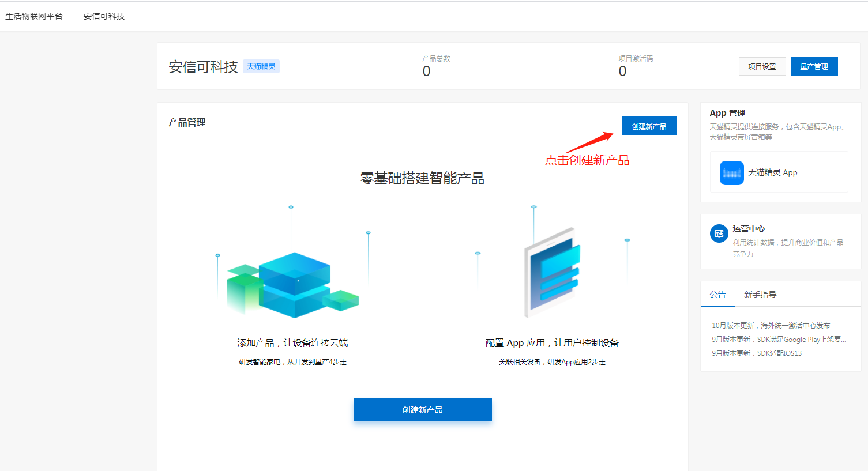Viewport: 868px width, 471px height.
Task: Click text 配置 App 应用，让用户控制设备
Action: pos(552,343)
